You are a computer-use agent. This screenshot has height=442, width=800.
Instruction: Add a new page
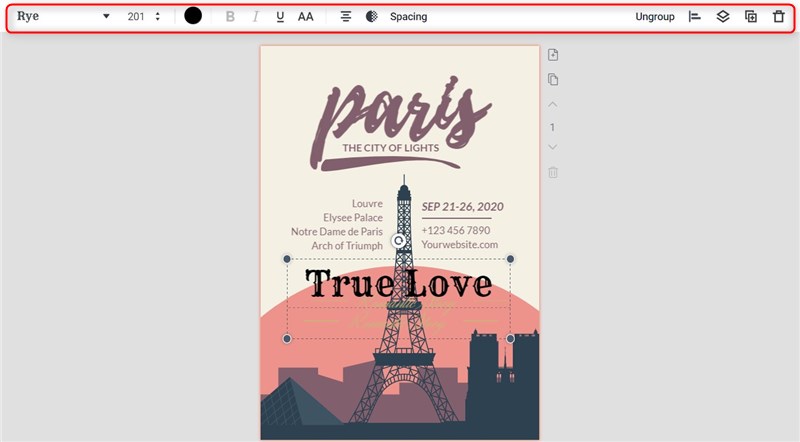(x=553, y=55)
